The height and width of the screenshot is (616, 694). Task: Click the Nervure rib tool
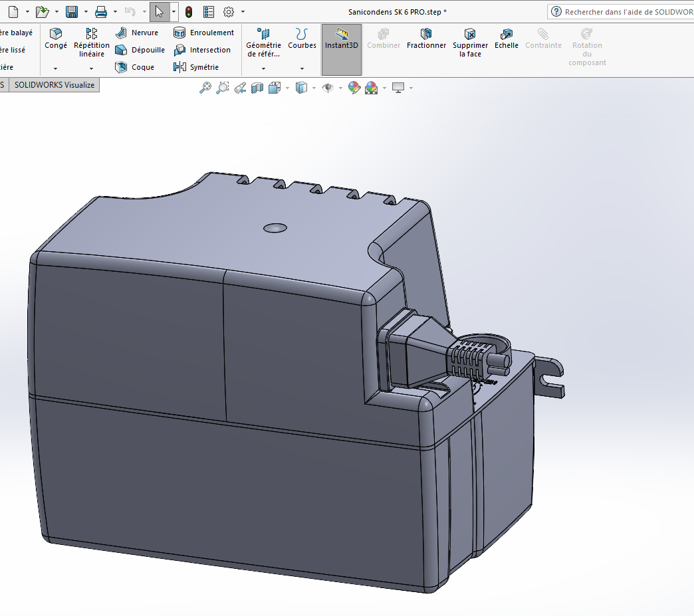point(137,33)
